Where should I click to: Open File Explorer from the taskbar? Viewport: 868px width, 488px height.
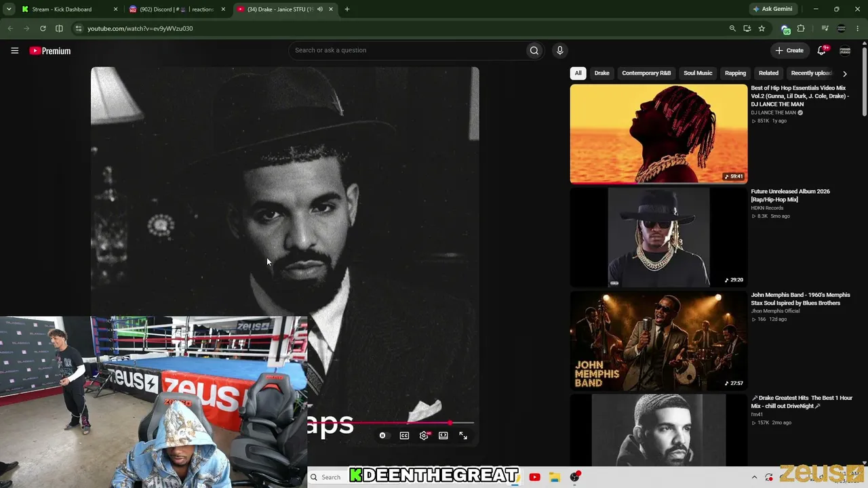point(554,477)
